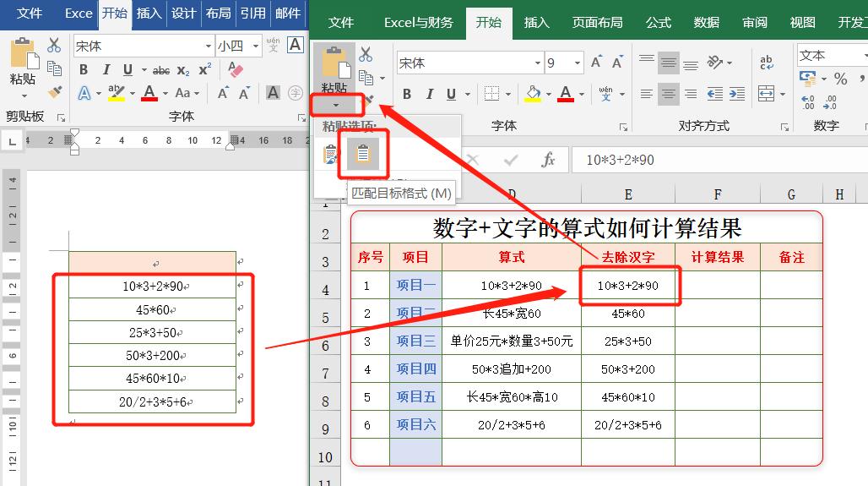Decrease font size in Word ribbon

click(x=244, y=93)
